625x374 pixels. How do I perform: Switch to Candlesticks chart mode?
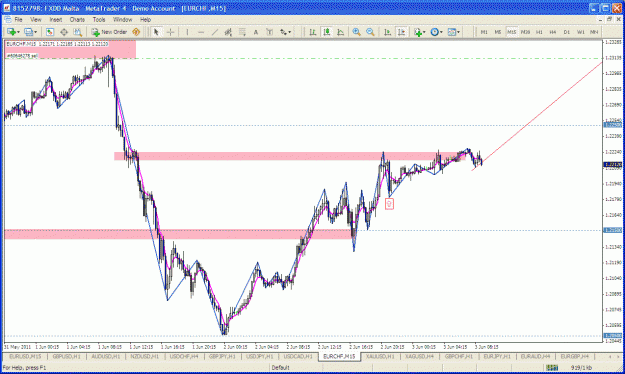tap(327, 32)
